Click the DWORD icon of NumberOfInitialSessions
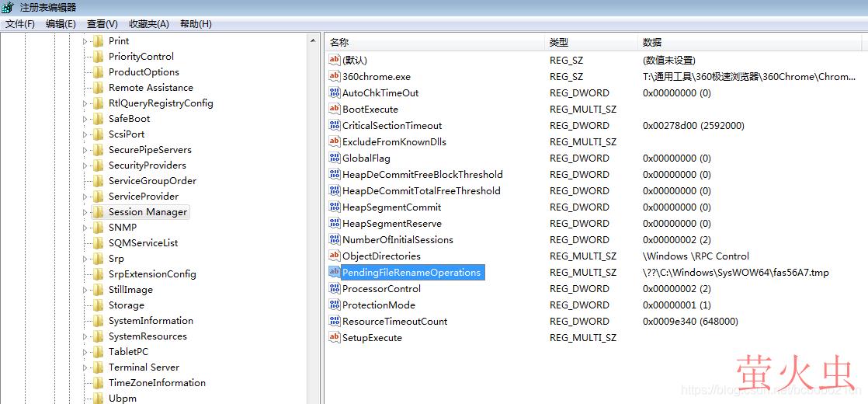 [x=335, y=239]
